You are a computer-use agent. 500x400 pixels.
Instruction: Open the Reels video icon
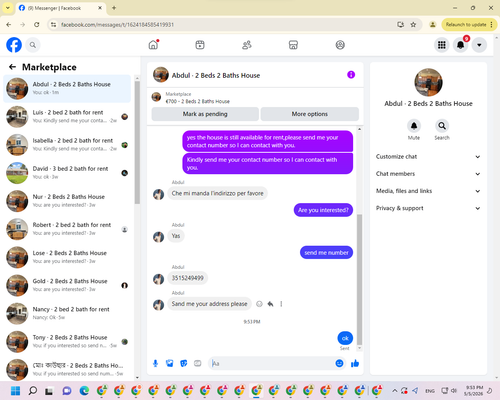(x=200, y=45)
